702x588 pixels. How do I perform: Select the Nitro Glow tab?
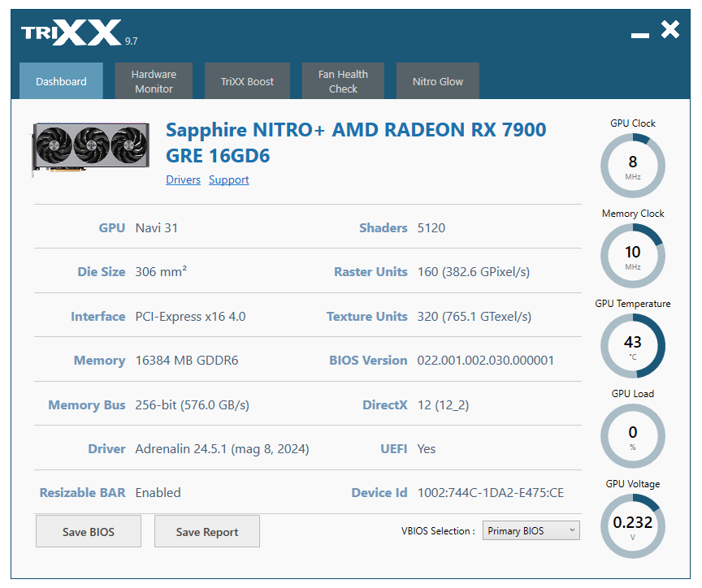pos(437,81)
